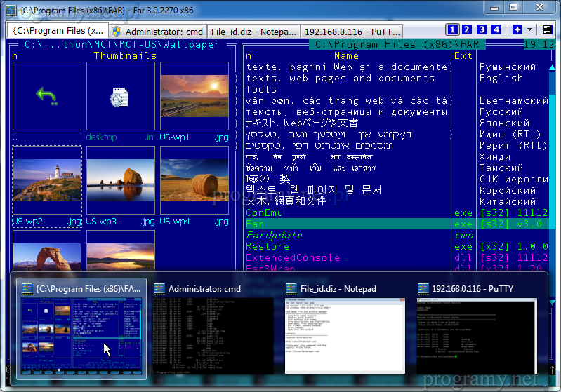
Task: Switch to console 1 in toolbar
Action: click(453, 29)
